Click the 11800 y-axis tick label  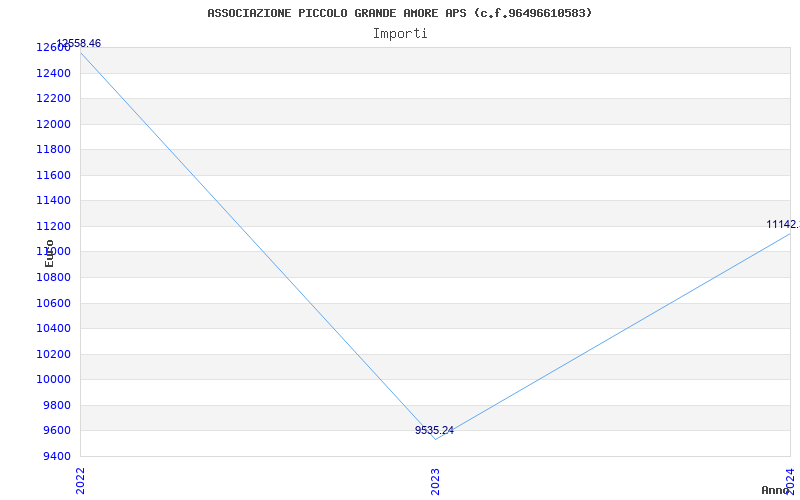click(x=53, y=149)
